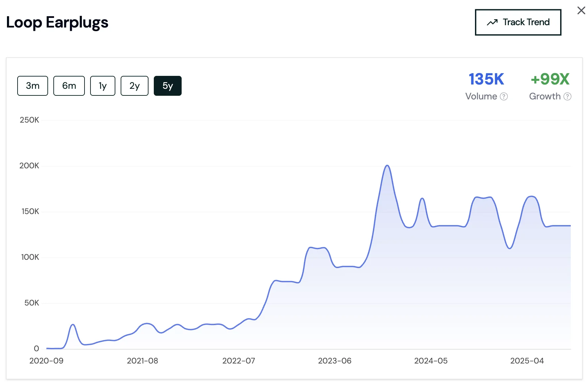Screen dimensions: 588x389
Task: Open the Volume help question mark icon
Action: [x=504, y=96]
